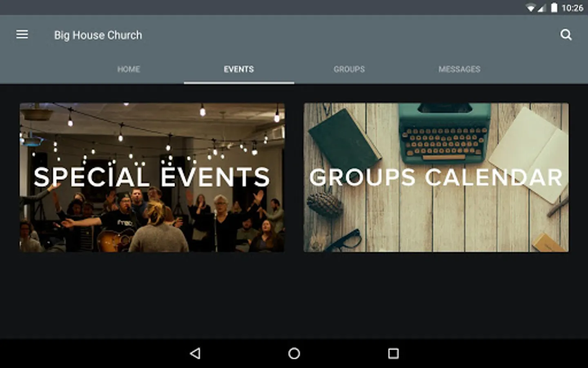
Task: Click the GROUPS CALENDAR heading text
Action: coord(436,177)
